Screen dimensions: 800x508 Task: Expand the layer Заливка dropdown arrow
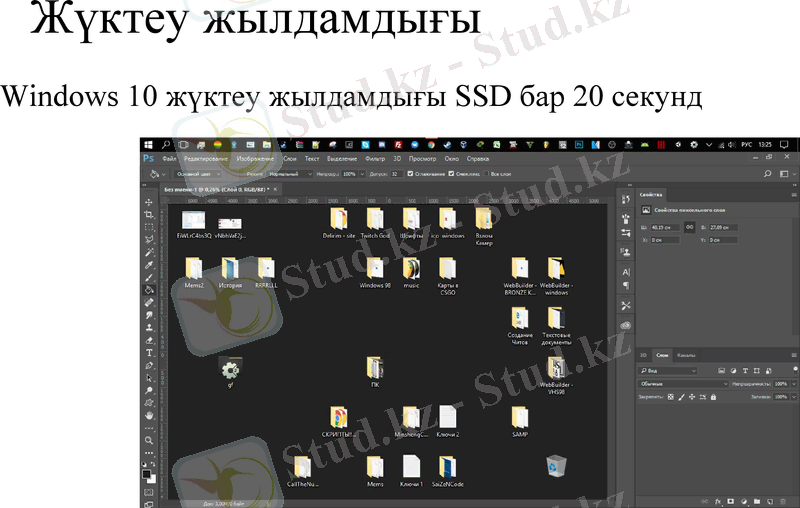tap(793, 397)
